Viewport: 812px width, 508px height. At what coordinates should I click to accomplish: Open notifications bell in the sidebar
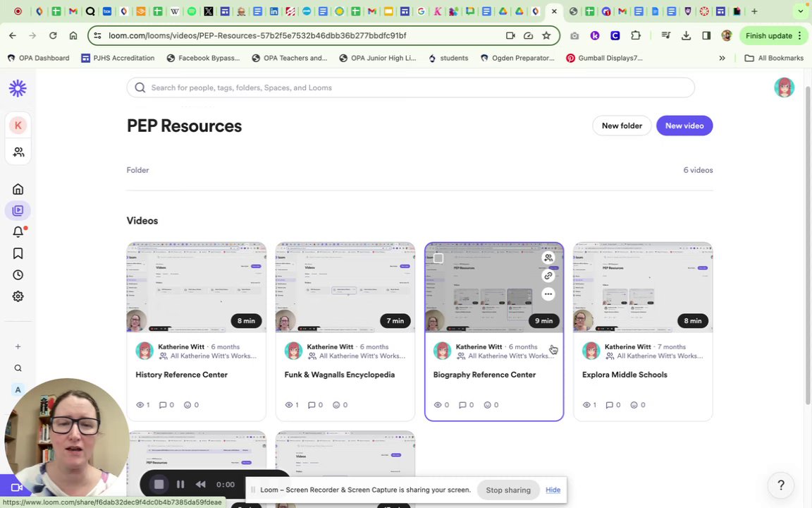click(x=18, y=231)
